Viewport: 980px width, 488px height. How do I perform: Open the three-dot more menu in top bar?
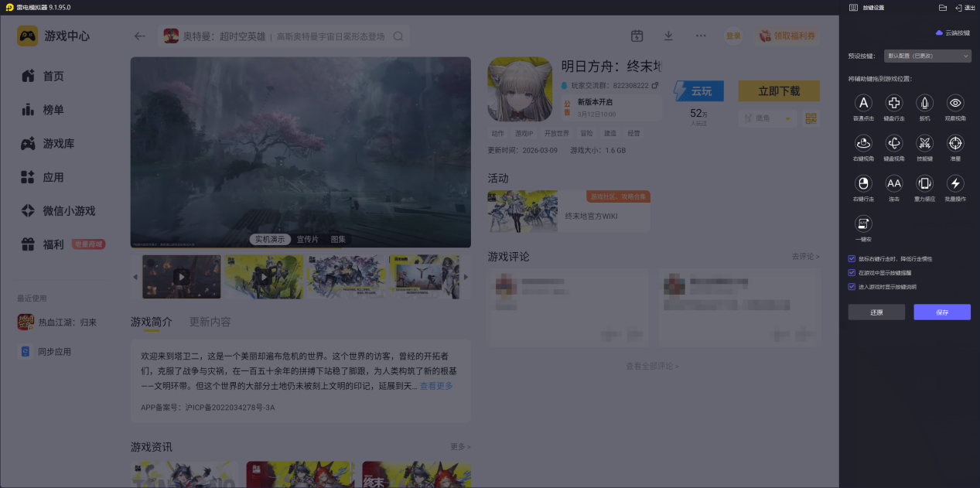pos(701,36)
